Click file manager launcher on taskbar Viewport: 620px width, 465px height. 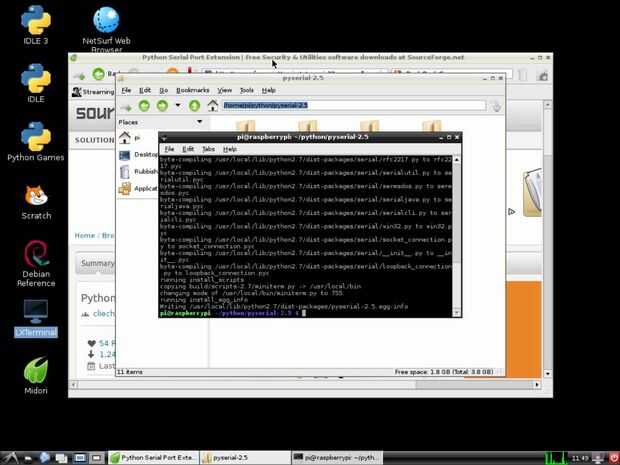[x=28, y=458]
